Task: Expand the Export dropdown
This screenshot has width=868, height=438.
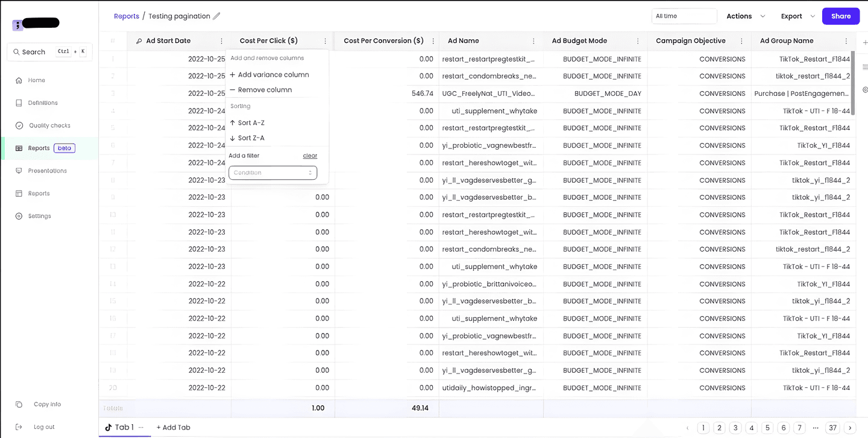Action: [x=796, y=16]
